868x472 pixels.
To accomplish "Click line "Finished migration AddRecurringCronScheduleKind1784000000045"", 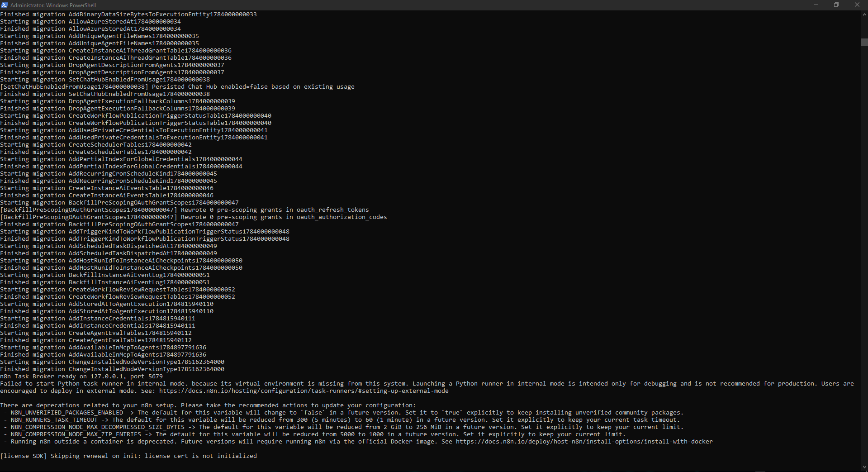I will 109,181.
